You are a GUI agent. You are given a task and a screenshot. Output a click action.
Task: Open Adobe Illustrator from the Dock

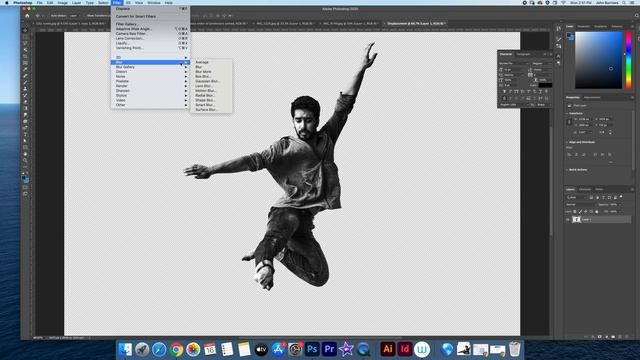387,349
